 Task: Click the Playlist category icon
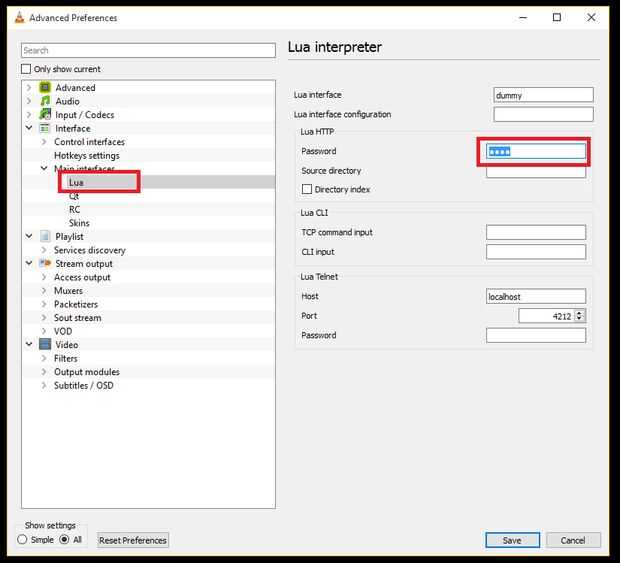coord(45,236)
